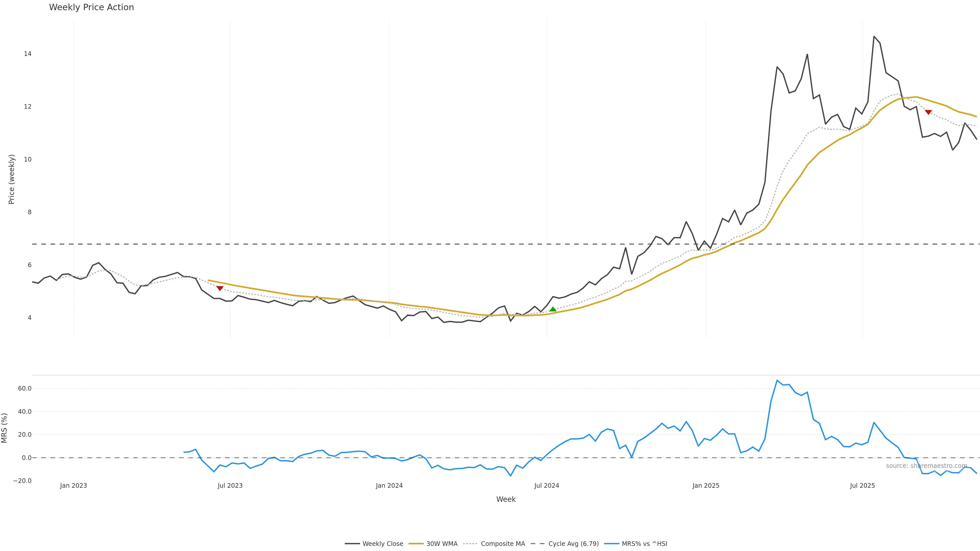The height and width of the screenshot is (551, 980).
Task: Click the Week x-axis title
Action: tap(506, 499)
